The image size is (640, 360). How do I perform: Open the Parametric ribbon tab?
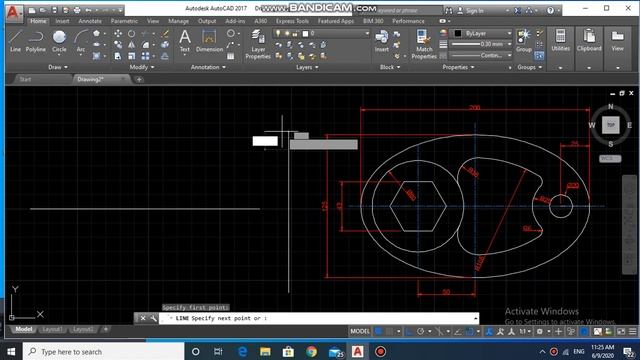click(124, 21)
